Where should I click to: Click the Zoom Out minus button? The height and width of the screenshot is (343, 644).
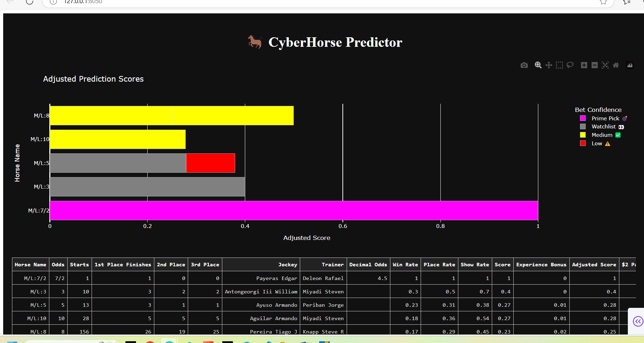[x=595, y=65]
